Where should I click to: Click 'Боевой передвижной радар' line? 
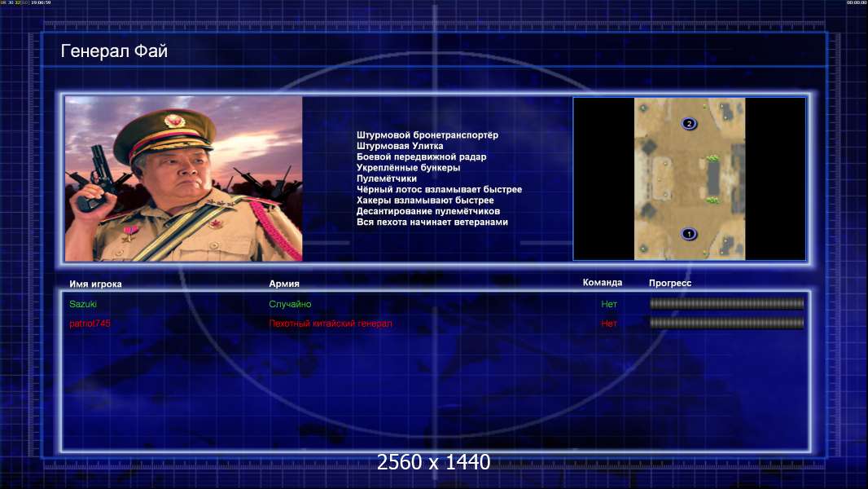coord(421,156)
